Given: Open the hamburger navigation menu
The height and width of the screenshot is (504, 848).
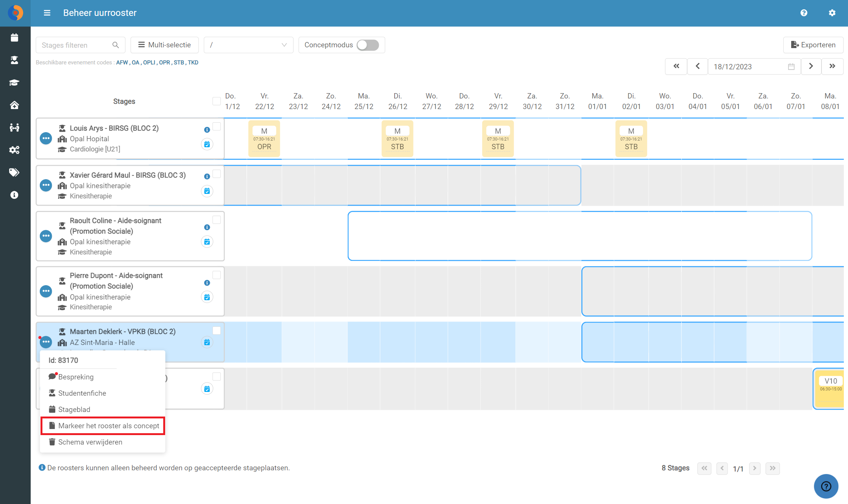Looking at the screenshot, I should pyautogui.click(x=47, y=13).
